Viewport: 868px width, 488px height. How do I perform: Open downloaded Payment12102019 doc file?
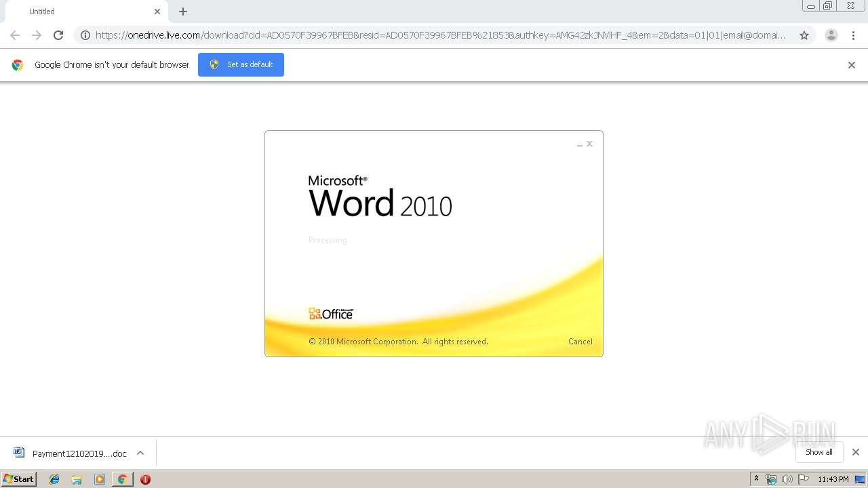click(79, 453)
